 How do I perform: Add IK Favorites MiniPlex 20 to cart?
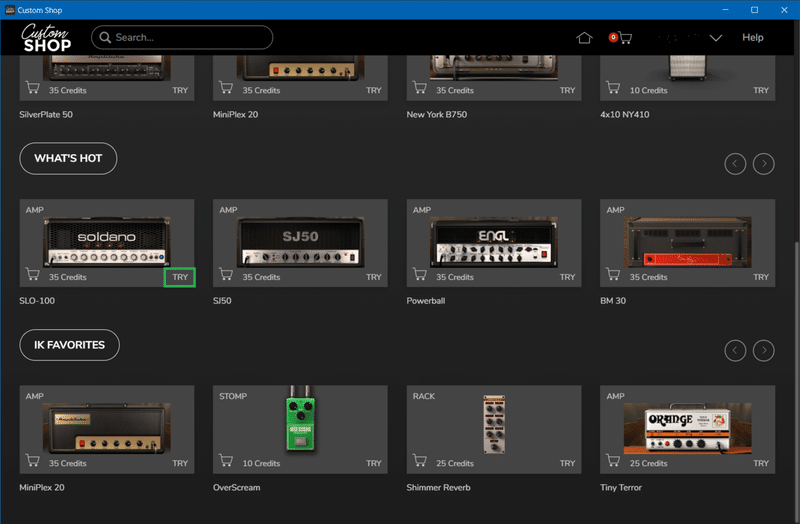33,461
